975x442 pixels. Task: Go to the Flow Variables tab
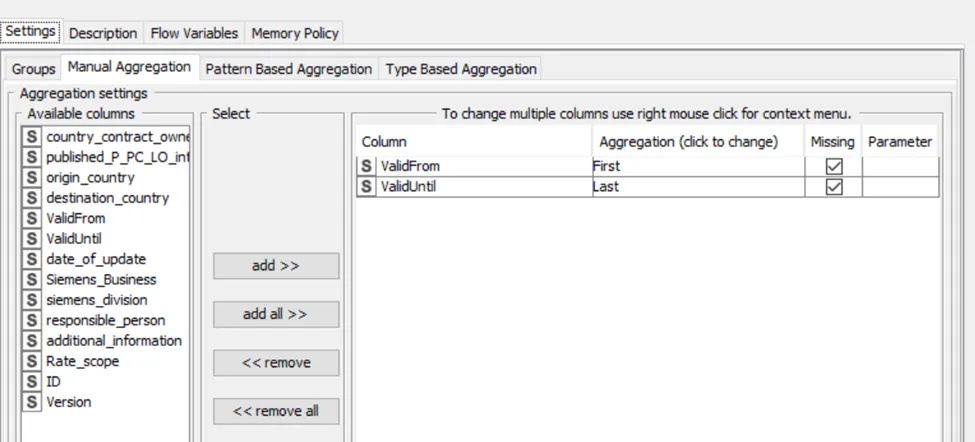(194, 33)
